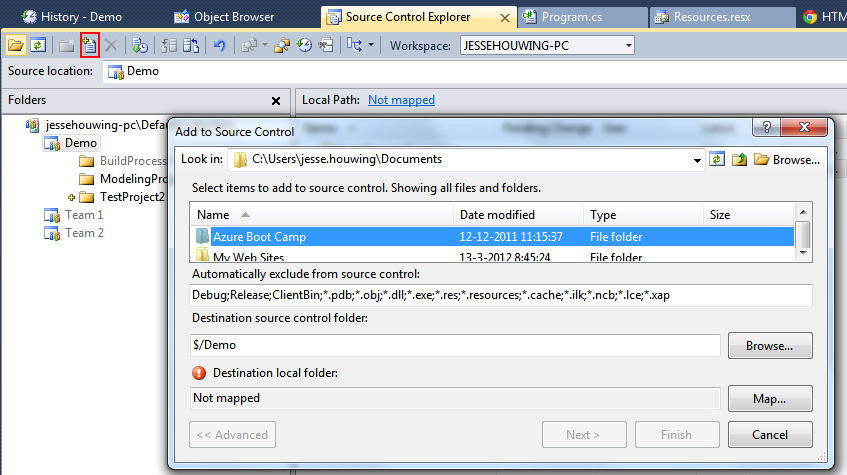Screen dimensions: 847x475
Task: Click the Up One Level folder icon
Action: click(740, 159)
